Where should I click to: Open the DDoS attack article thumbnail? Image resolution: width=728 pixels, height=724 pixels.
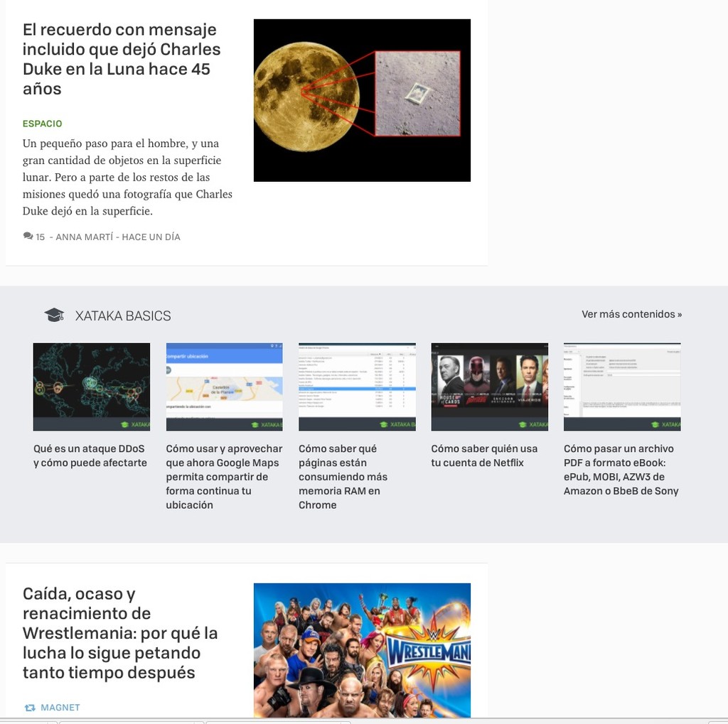(x=91, y=387)
